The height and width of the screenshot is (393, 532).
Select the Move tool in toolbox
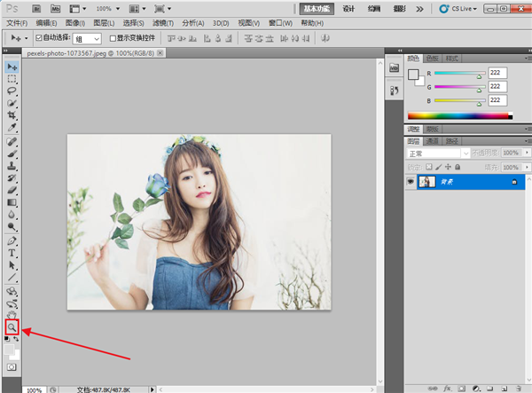pos(12,67)
